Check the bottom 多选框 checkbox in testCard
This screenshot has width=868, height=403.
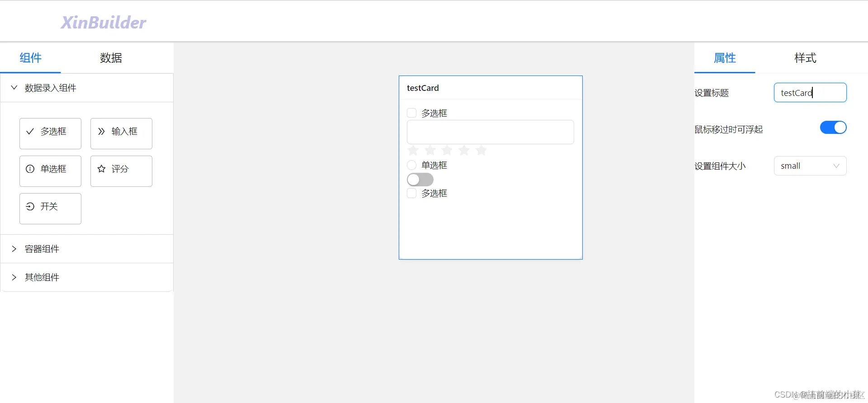coord(411,194)
